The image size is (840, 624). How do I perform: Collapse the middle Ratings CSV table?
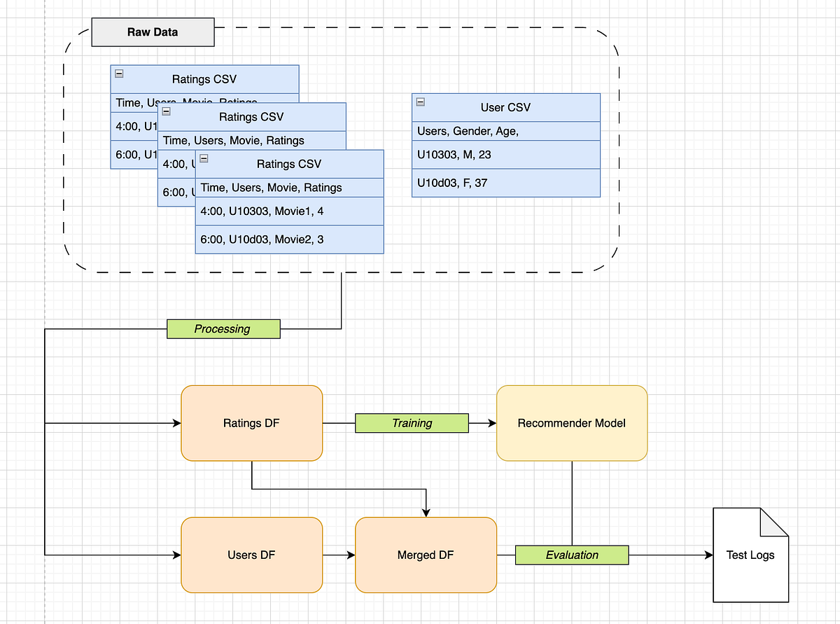[x=166, y=111]
